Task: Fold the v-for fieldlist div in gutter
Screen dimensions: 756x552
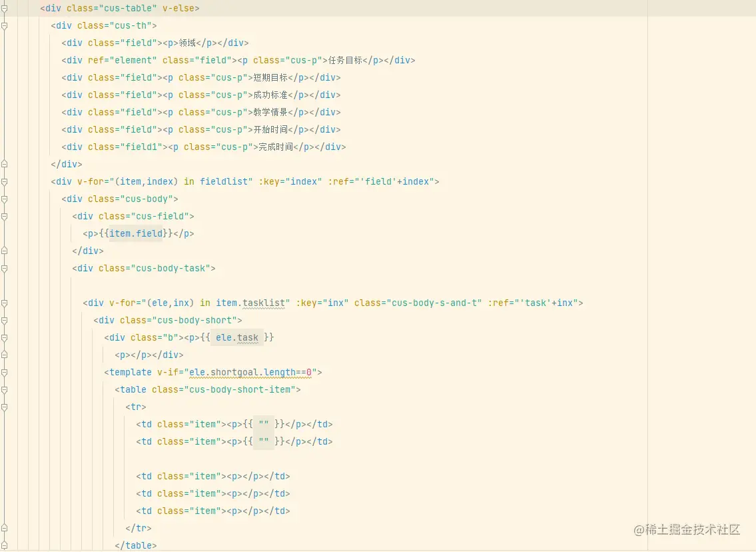Action: 5,182
